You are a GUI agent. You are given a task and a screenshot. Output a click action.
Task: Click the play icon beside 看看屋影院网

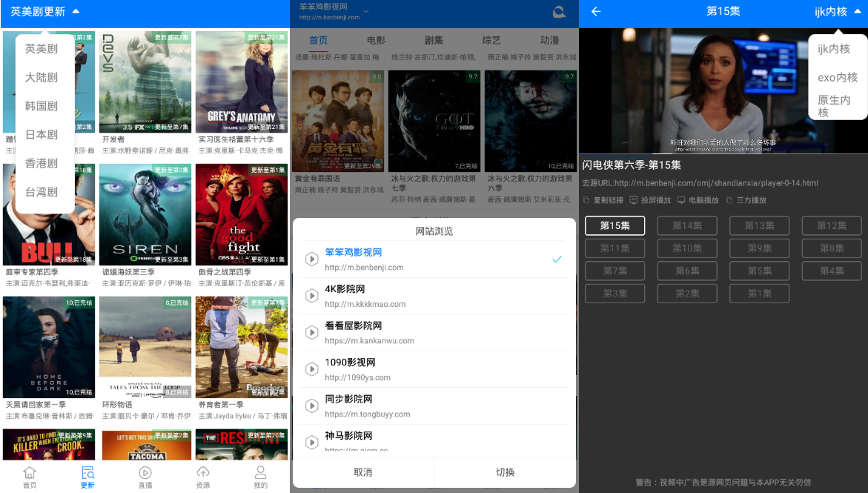(311, 332)
